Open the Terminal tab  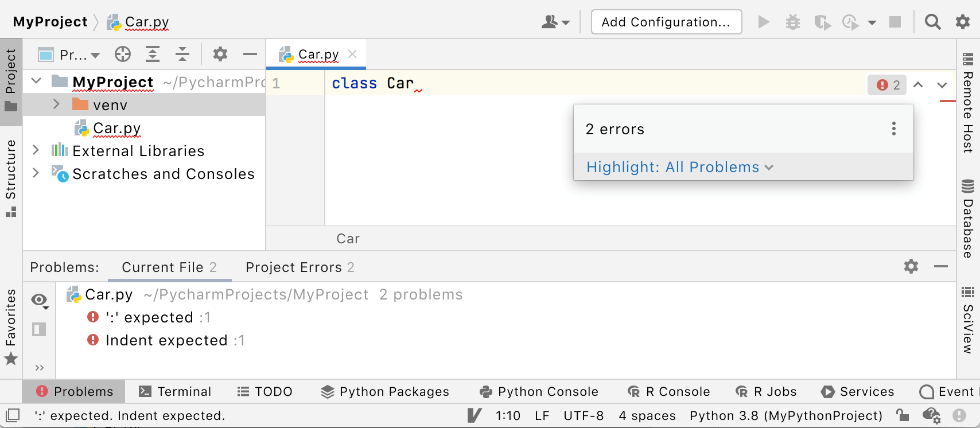point(176,391)
